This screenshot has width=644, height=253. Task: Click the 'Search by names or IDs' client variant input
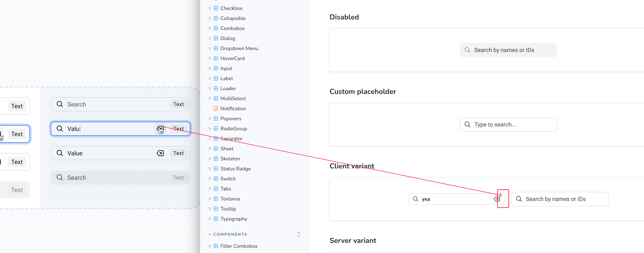coord(560,199)
